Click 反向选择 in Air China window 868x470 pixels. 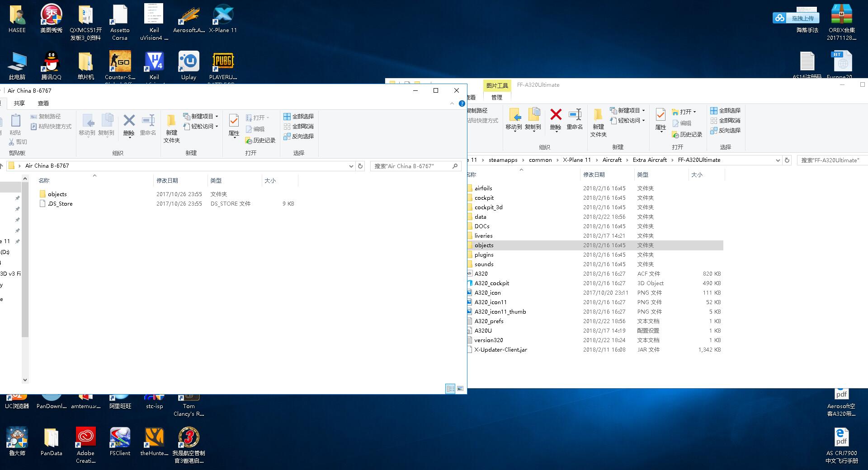298,136
